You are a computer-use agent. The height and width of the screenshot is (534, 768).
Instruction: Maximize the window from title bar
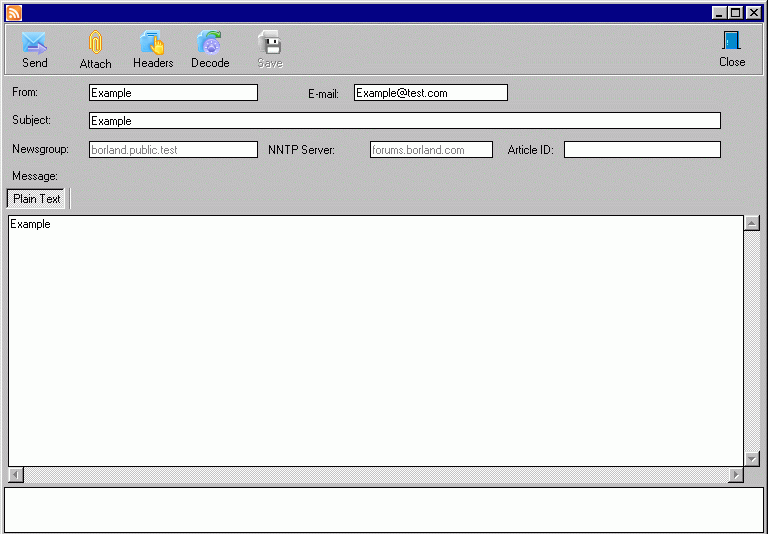point(736,13)
